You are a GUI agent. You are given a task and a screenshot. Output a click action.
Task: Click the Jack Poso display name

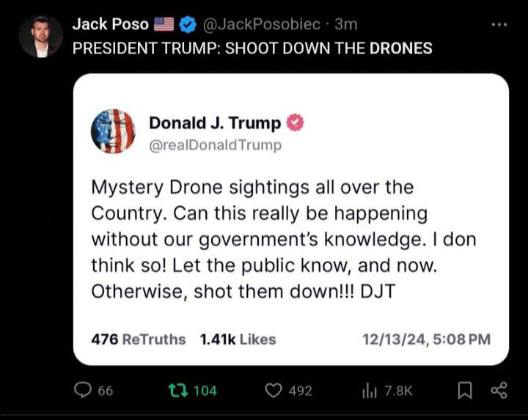pos(111,24)
